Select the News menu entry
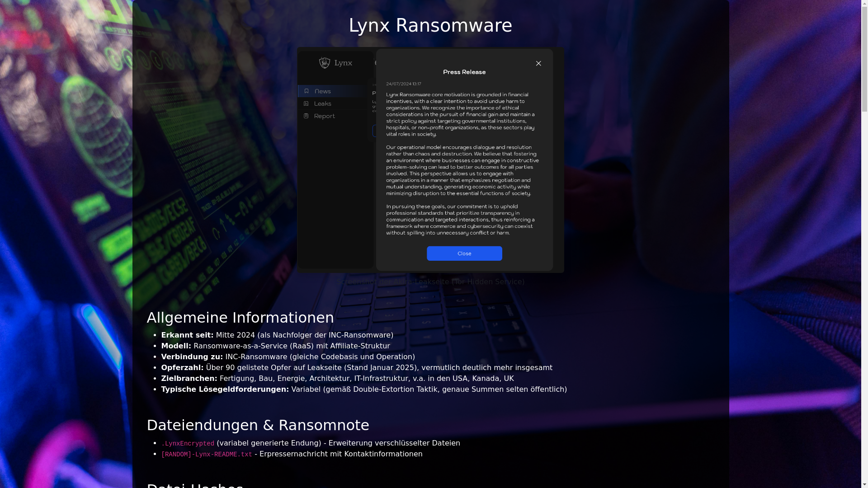The height and width of the screenshot is (488, 868). 332,91
